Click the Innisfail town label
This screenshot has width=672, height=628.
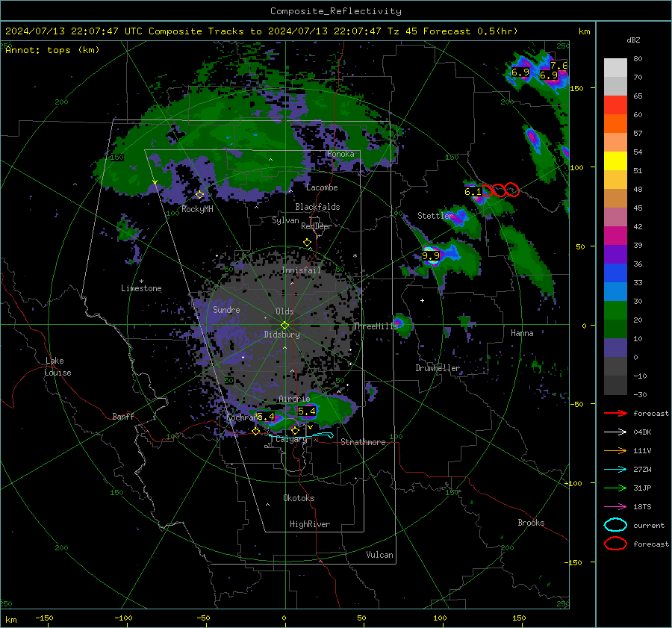click(301, 270)
